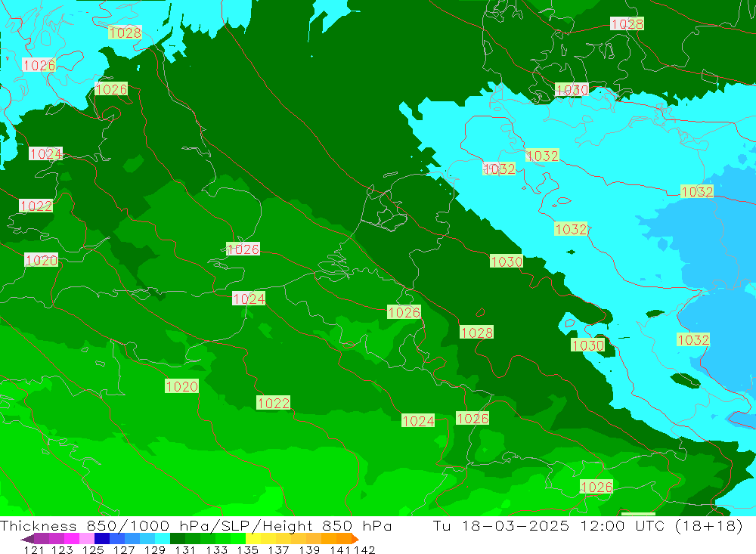Select the dark navy blue legend swatch

pos(102,539)
